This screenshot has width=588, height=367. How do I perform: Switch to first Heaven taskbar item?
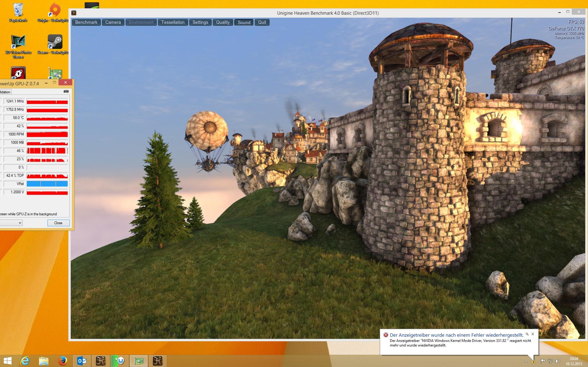101,361
